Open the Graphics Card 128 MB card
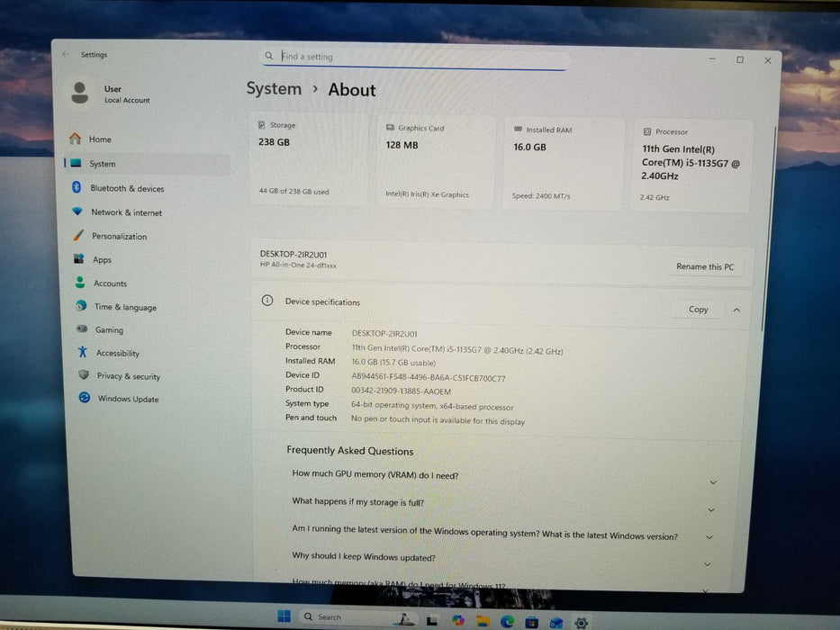This screenshot has width=840, height=630. pyautogui.click(x=435, y=161)
